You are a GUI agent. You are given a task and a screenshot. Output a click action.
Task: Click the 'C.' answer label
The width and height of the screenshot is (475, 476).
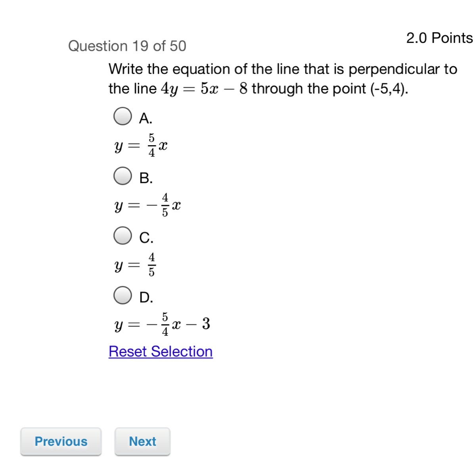(146, 238)
